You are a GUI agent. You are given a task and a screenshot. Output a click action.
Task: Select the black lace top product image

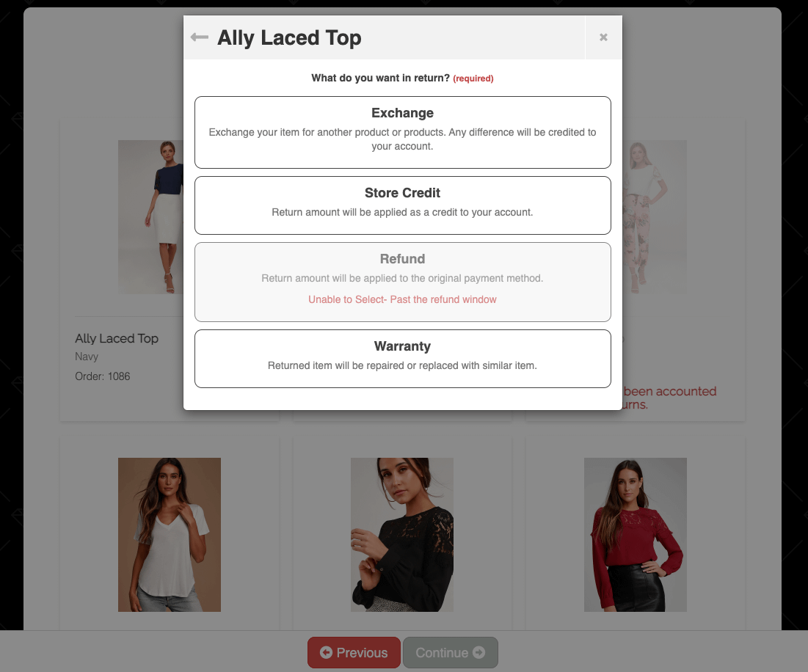tap(402, 535)
